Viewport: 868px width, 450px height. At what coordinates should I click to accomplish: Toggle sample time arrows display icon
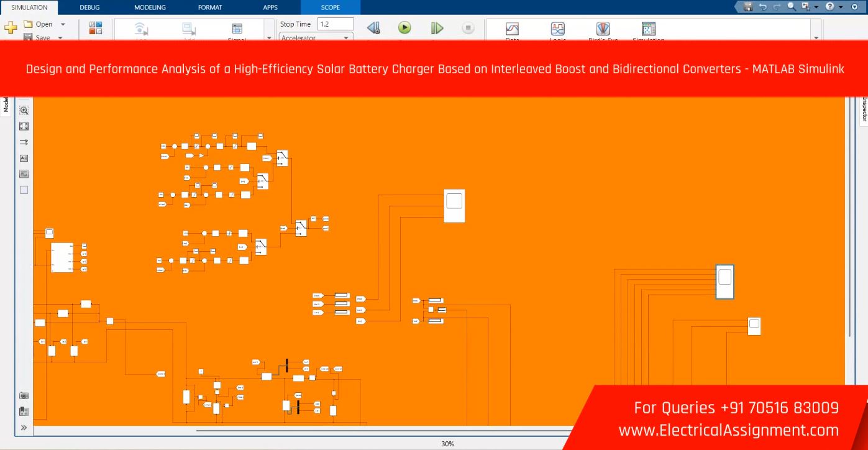pos(24,142)
